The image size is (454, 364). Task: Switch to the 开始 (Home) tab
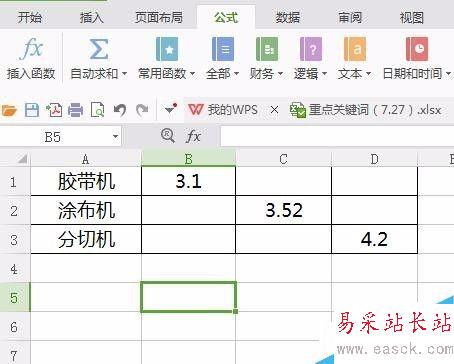tap(30, 17)
